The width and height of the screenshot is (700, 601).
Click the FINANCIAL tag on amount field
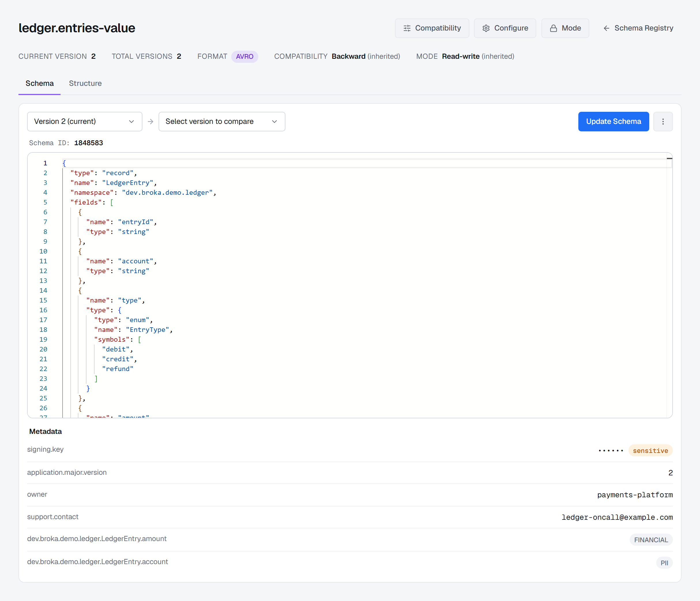651,540
